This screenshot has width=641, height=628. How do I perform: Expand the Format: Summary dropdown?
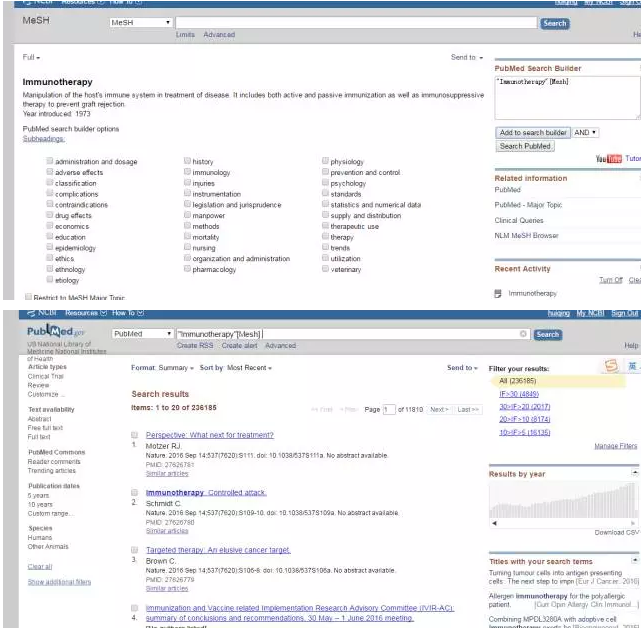point(162,368)
